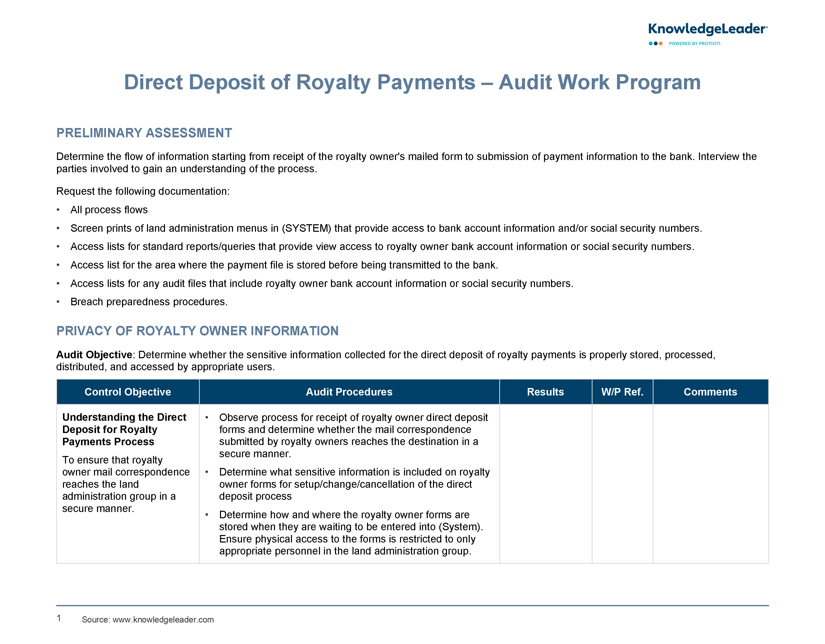Click the page number 1 in footer

[59, 618]
